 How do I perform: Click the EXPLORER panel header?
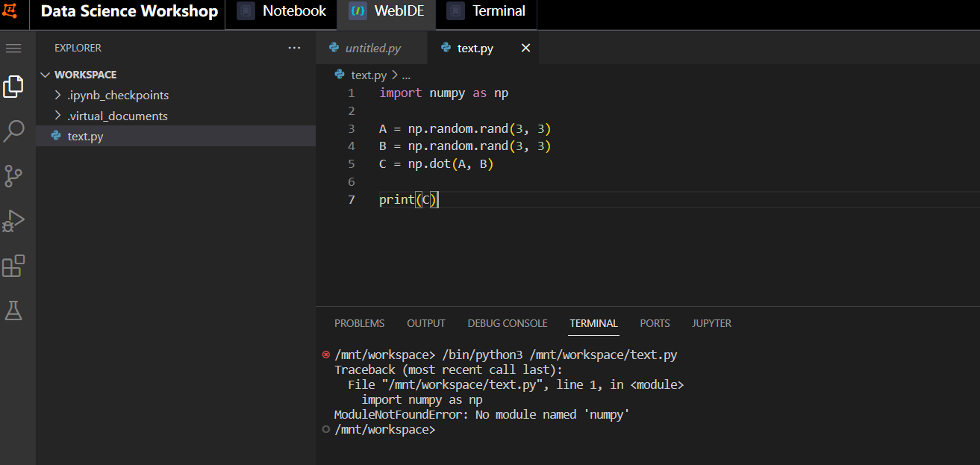78,48
